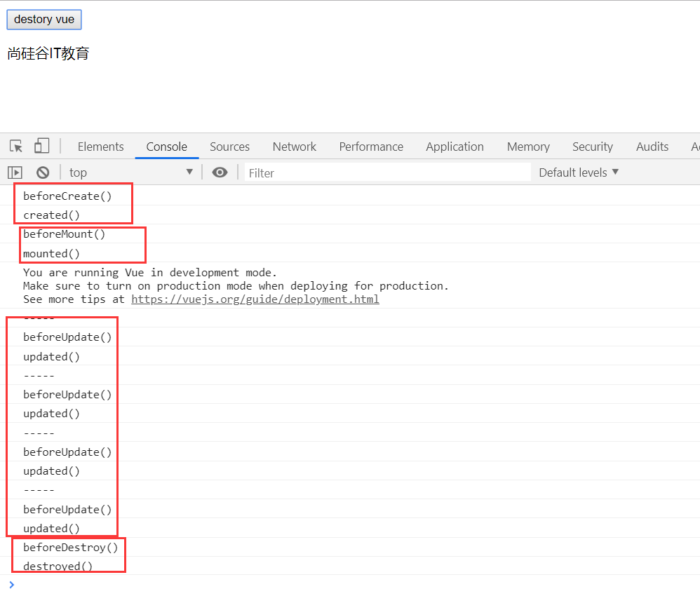Click the console prompt chevron to type

point(12,585)
